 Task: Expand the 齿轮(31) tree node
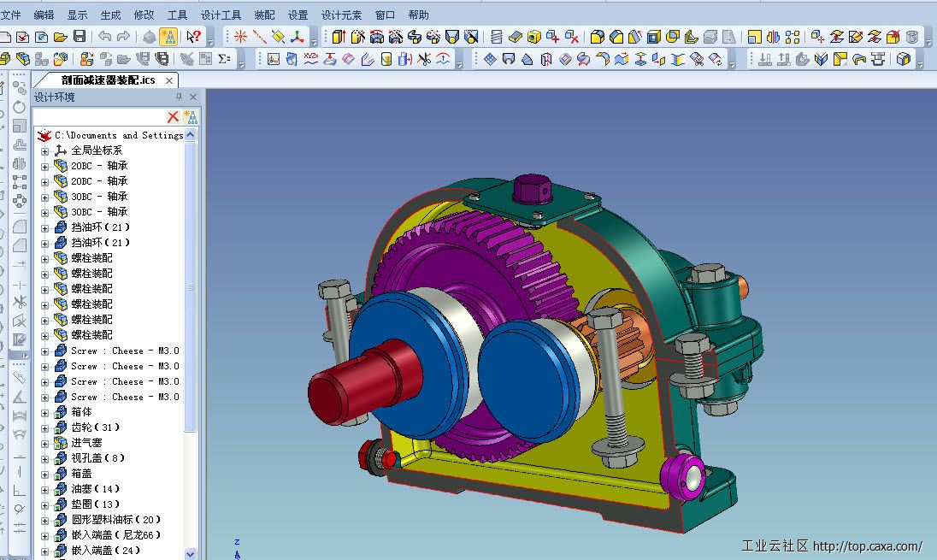(44, 427)
